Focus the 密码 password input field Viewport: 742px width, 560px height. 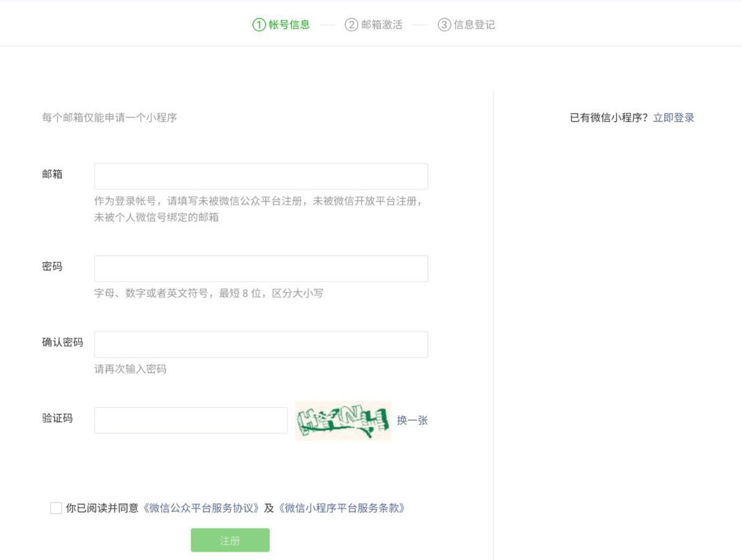tap(261, 269)
